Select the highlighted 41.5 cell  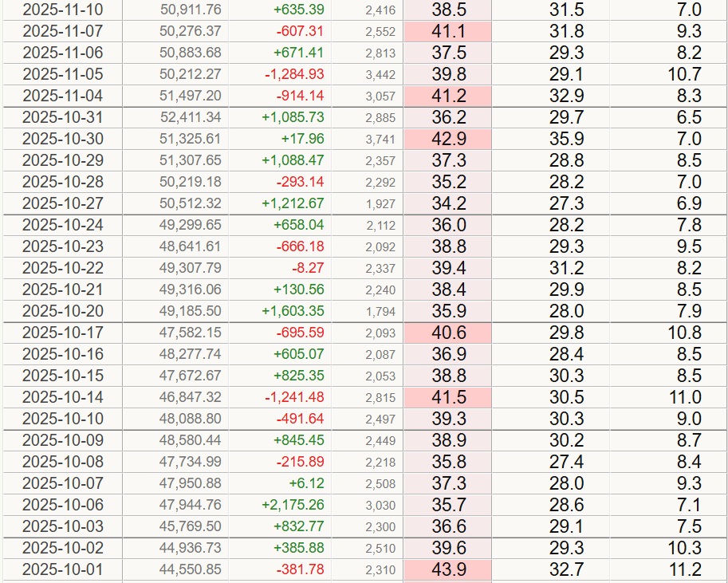447,397
